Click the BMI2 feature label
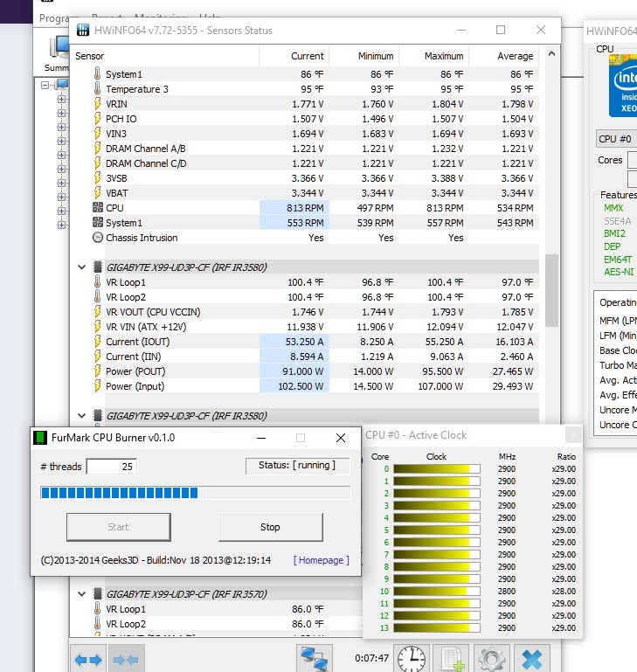The width and height of the screenshot is (637, 672). (x=614, y=233)
